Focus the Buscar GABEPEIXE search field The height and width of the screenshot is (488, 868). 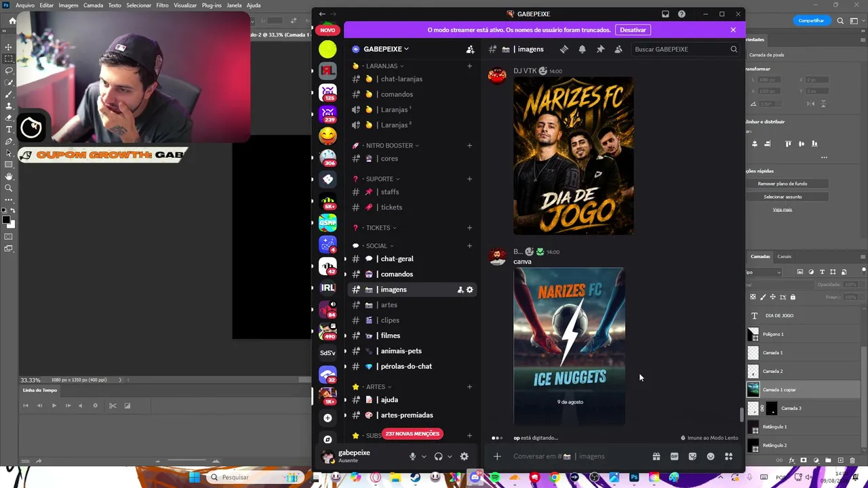click(685, 49)
